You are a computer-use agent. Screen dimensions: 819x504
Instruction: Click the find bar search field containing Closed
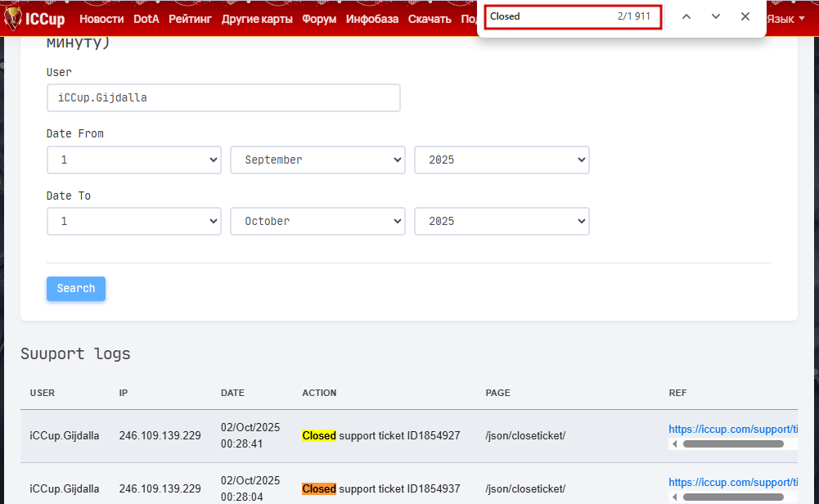coord(573,16)
